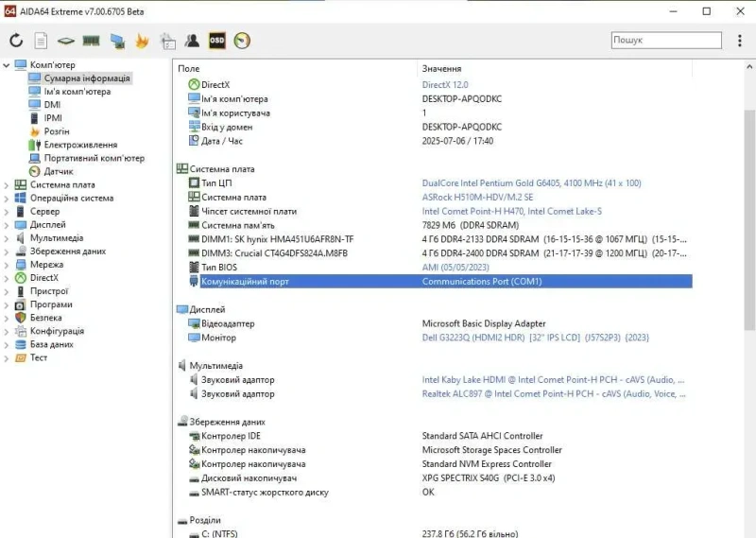Expand the Мережа tree node
The image size is (756, 538).
7,265
